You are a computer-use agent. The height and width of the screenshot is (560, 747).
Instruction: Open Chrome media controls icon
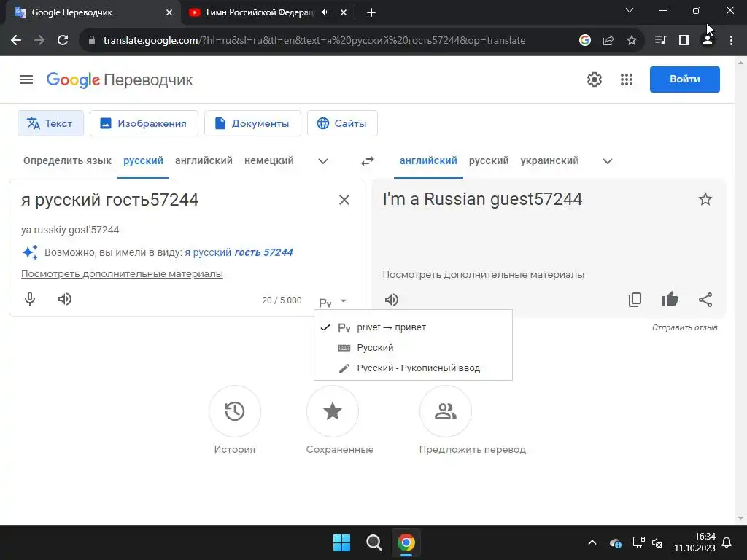(659, 41)
